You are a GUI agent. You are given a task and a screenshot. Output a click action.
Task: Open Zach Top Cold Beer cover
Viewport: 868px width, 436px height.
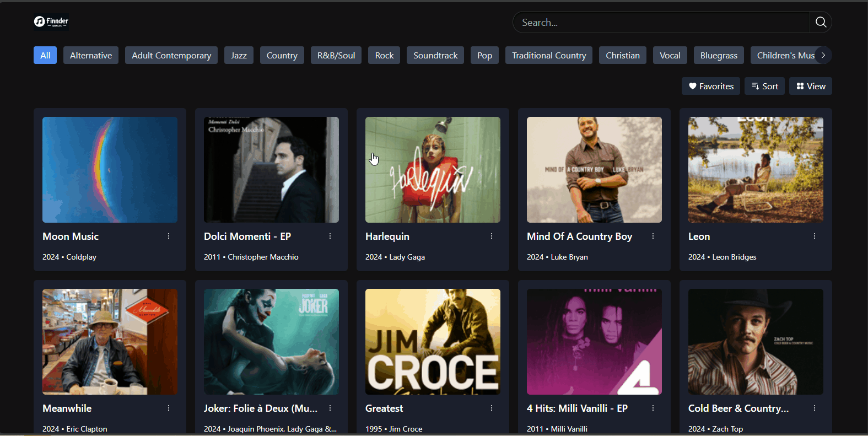756,342
